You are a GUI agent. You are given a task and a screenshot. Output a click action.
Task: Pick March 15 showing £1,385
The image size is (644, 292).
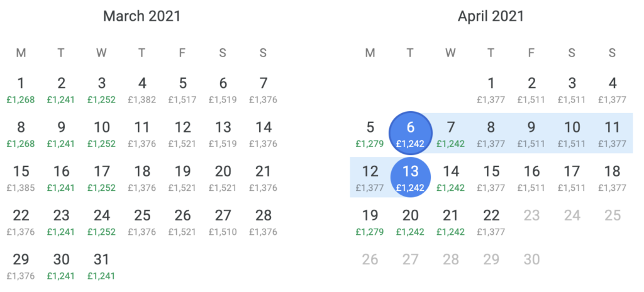coord(21,178)
